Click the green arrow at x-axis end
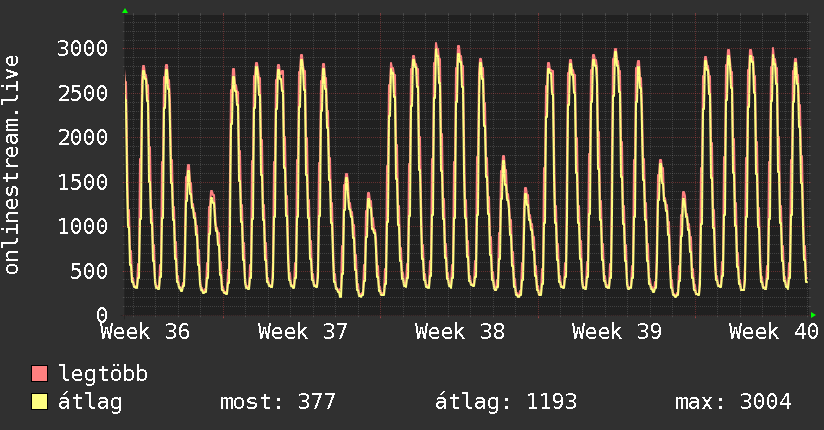 tap(813, 315)
